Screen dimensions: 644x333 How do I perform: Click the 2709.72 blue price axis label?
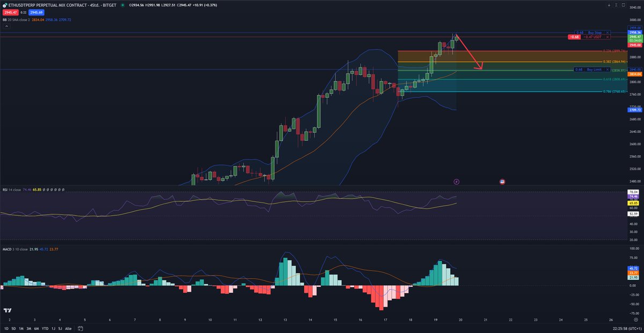pyautogui.click(x=634, y=110)
